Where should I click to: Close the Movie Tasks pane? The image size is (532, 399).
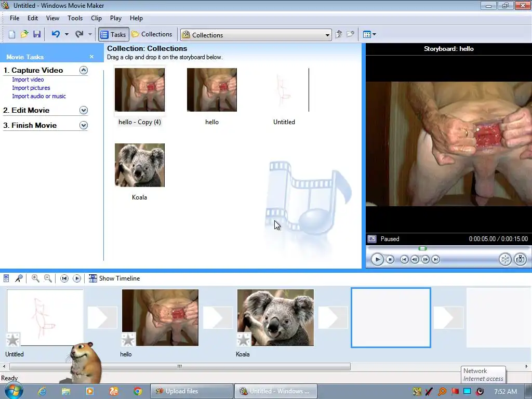91,57
